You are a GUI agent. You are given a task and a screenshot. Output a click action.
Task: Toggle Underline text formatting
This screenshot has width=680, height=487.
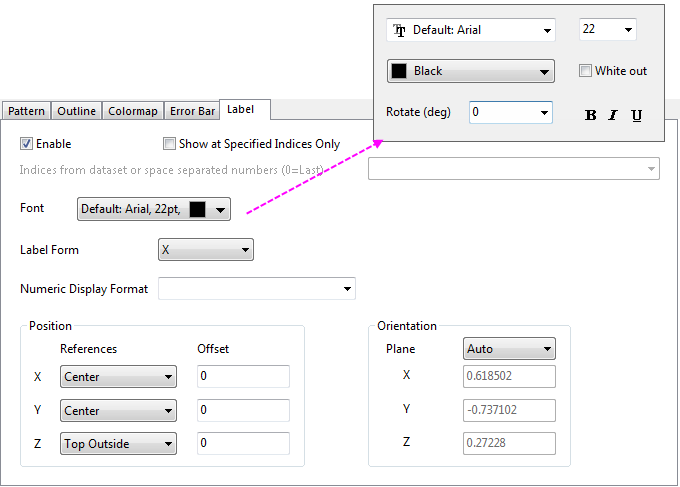pyautogui.click(x=637, y=115)
